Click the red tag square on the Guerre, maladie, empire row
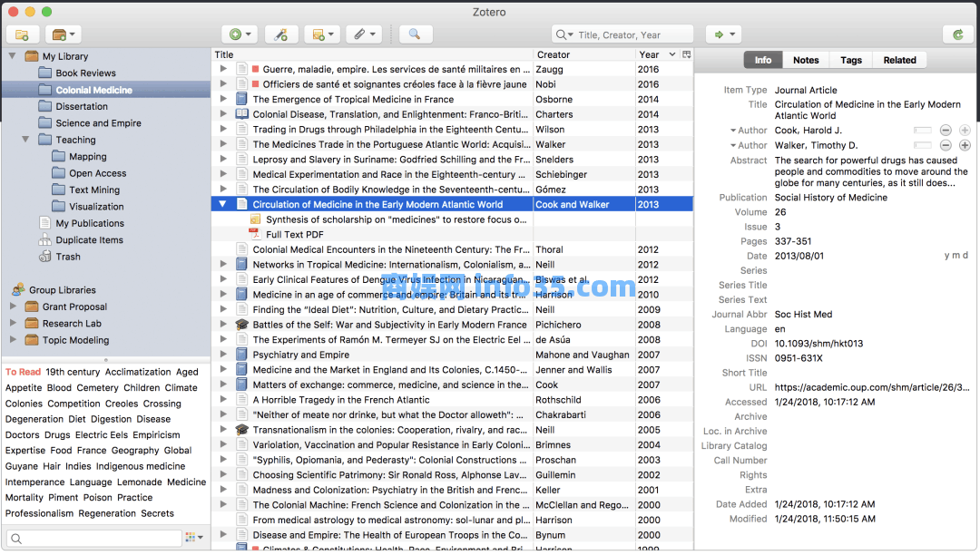 click(256, 69)
